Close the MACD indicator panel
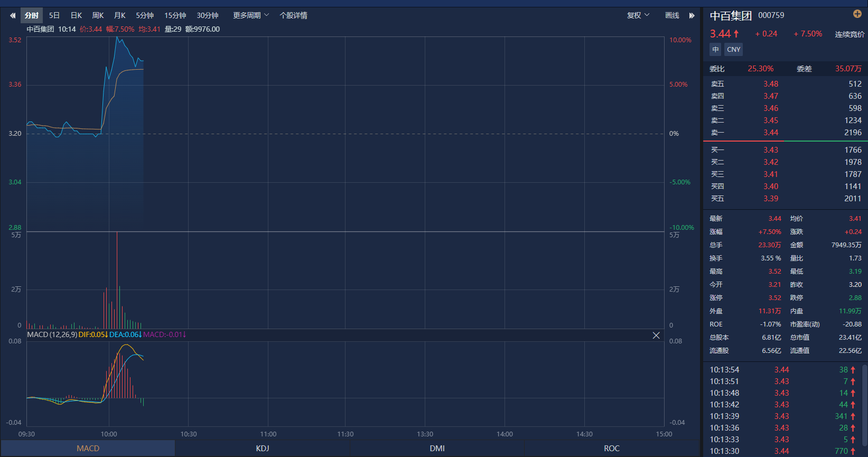This screenshot has width=868, height=457. click(656, 335)
